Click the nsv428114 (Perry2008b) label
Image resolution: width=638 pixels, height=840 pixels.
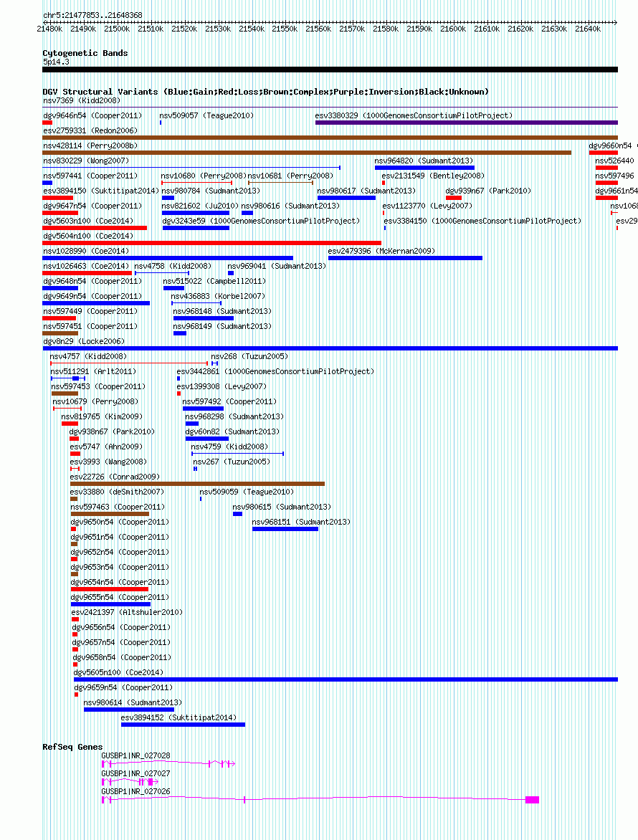(90, 145)
